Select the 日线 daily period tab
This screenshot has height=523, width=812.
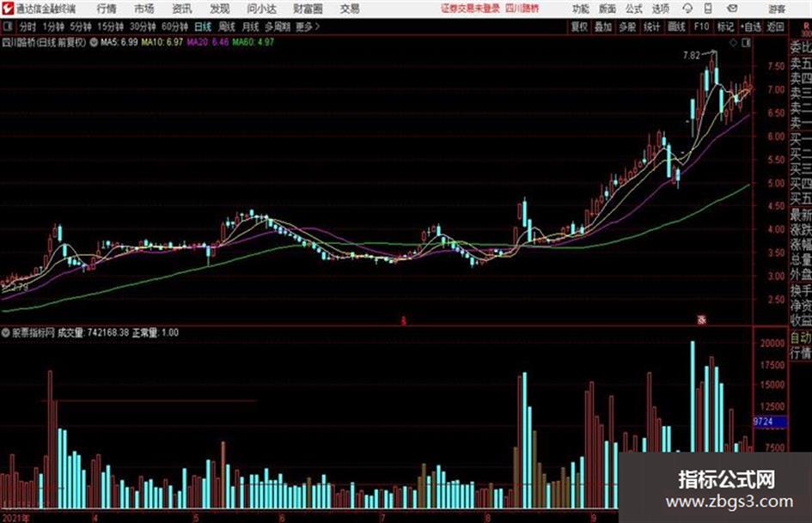coord(203,27)
